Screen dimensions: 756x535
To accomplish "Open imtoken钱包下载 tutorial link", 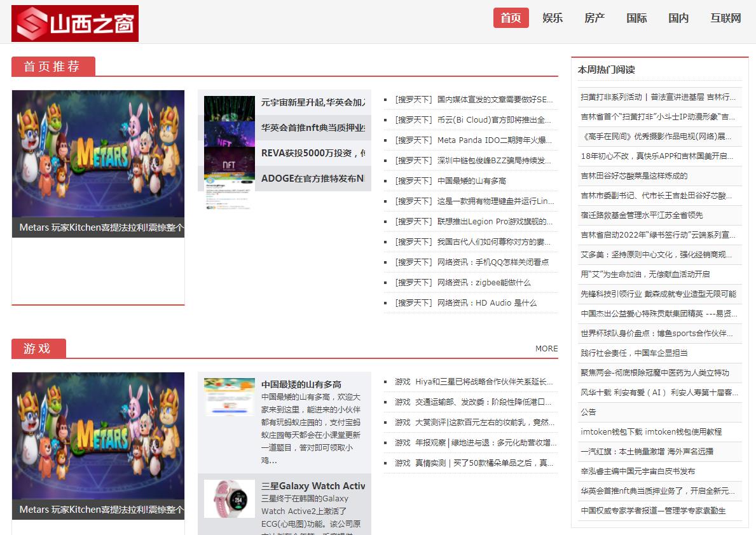I will click(x=651, y=432).
